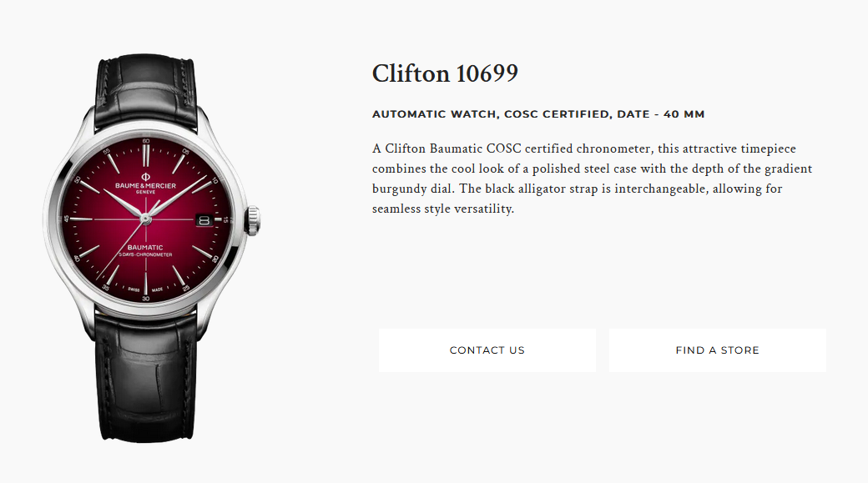
Task: Click the BAUME & MERCIER name on the dial
Action: pyautogui.click(x=145, y=186)
